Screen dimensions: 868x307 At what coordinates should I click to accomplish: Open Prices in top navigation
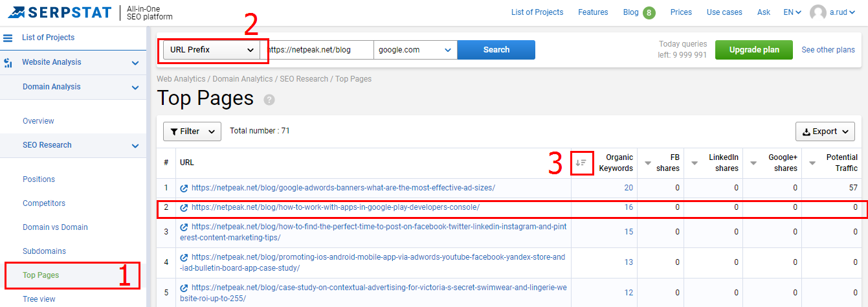pos(681,12)
